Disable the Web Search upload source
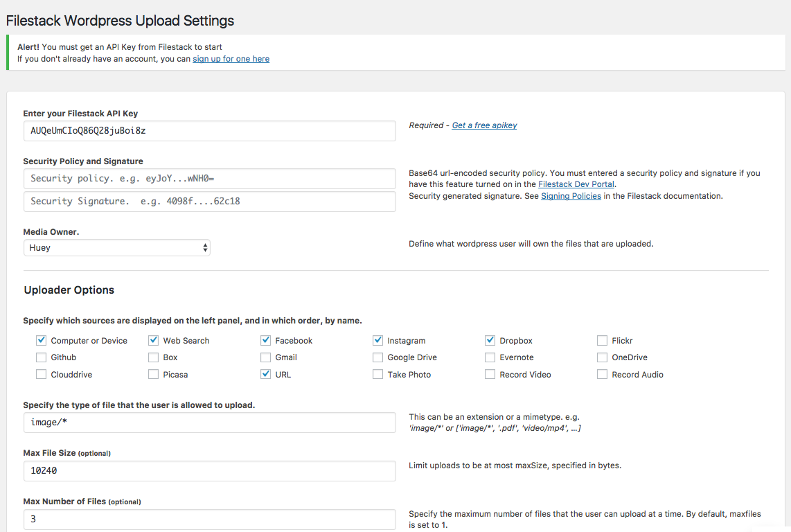Image resolution: width=791 pixels, height=532 pixels. coord(153,340)
